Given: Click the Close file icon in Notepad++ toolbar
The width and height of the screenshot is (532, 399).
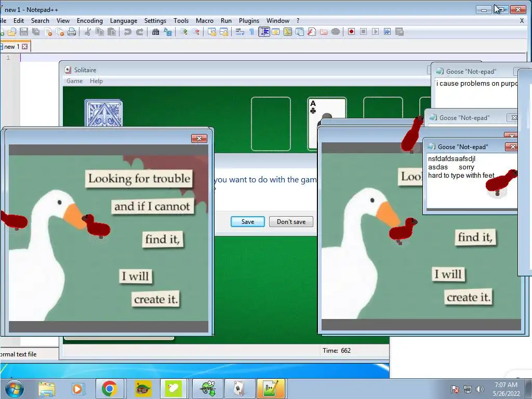Looking at the screenshot, I should coord(48,32).
